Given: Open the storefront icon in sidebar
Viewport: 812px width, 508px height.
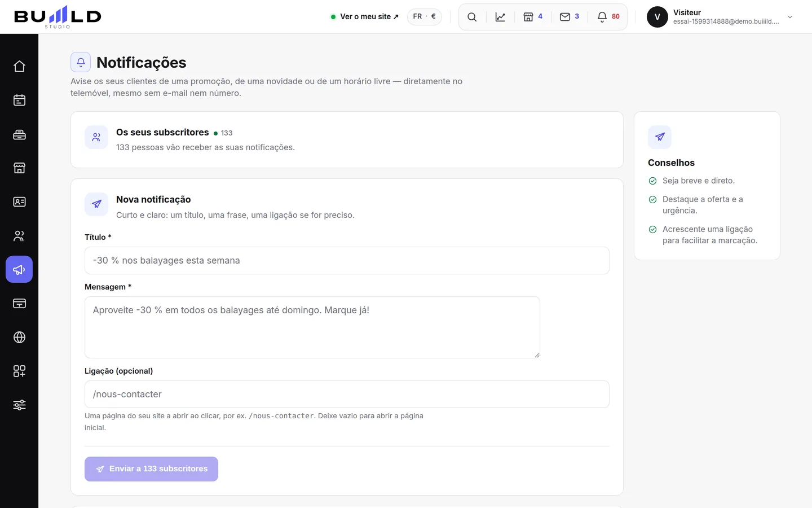Looking at the screenshot, I should coord(19,168).
